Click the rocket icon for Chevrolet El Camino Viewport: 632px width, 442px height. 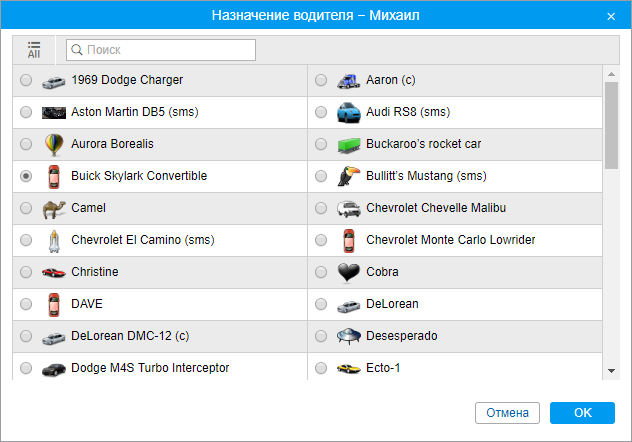pos(54,240)
